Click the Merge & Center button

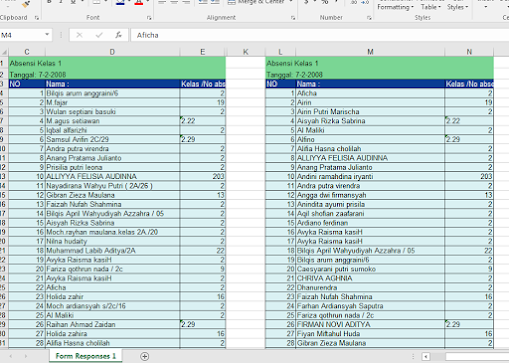pyautogui.click(x=256, y=2)
